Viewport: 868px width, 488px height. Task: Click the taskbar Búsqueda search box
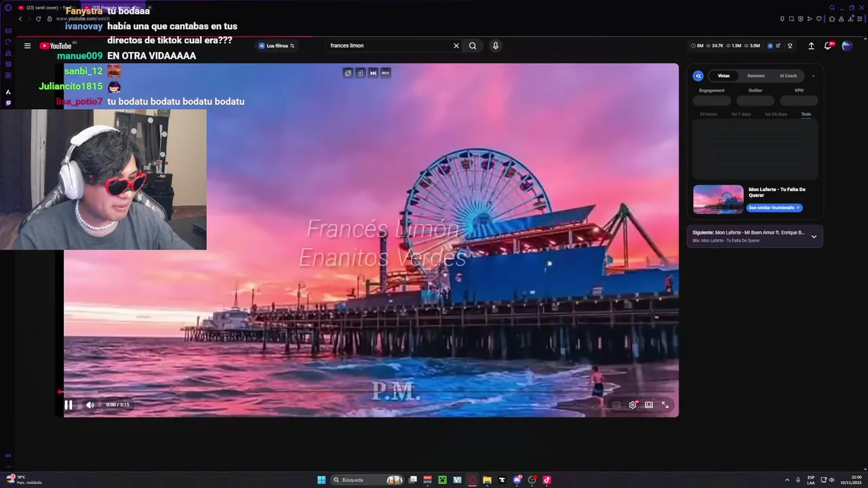(368, 480)
